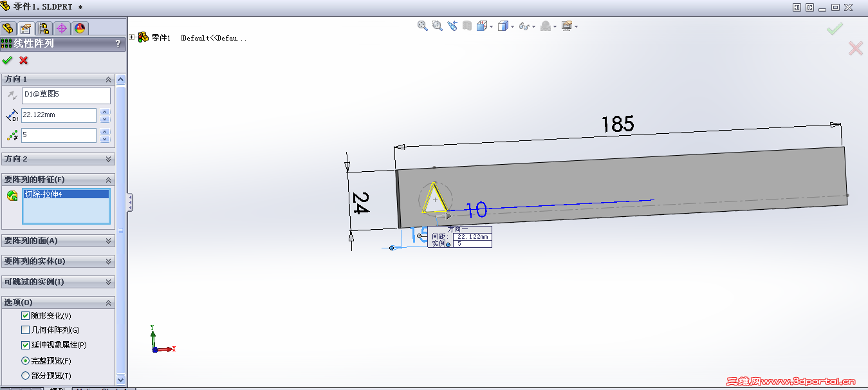The height and width of the screenshot is (390, 868).
Task: Click the panel scrollbar up arrow
Action: tap(121, 79)
